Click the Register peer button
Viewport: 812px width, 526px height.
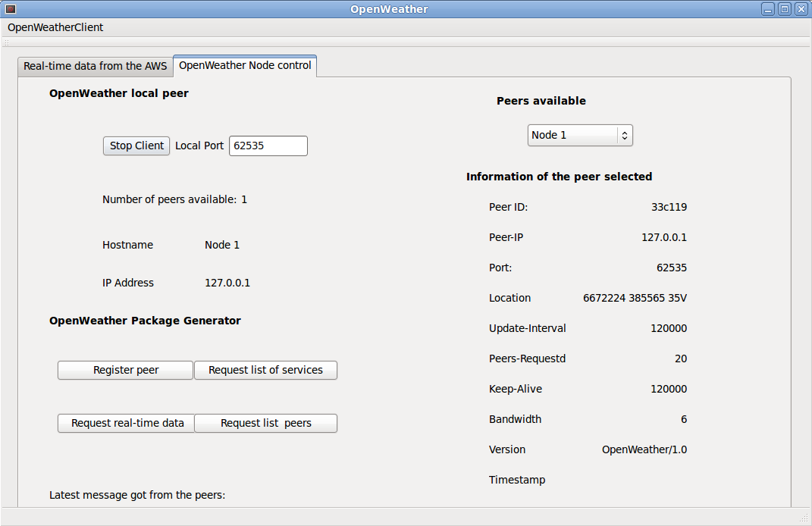pyautogui.click(x=126, y=370)
